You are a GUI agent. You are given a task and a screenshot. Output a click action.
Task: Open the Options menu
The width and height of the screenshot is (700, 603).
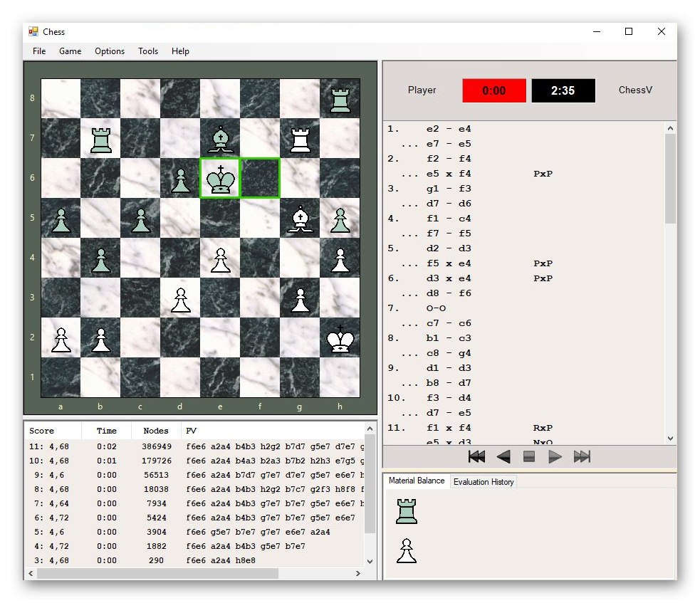click(110, 51)
